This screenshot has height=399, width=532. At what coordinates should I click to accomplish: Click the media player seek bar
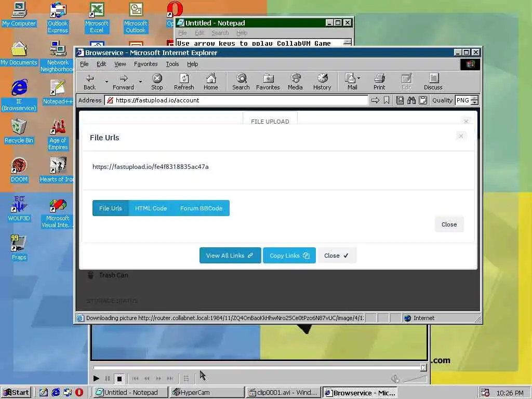tap(258, 367)
